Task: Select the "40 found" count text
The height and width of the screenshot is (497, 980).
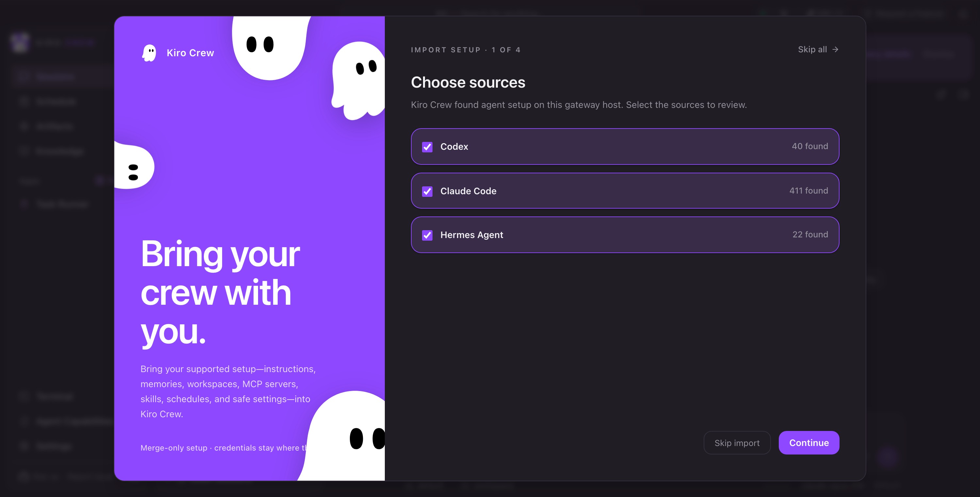Action: click(x=810, y=146)
